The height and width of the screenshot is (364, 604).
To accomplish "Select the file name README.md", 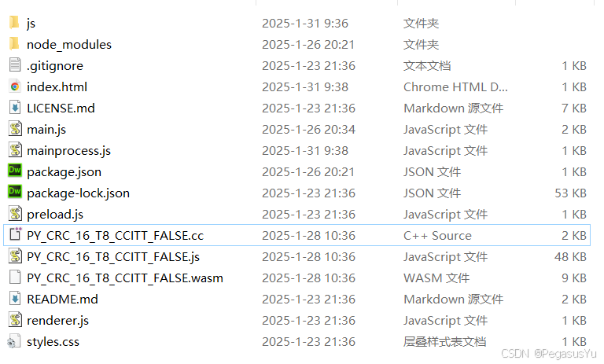I will 62,300.
